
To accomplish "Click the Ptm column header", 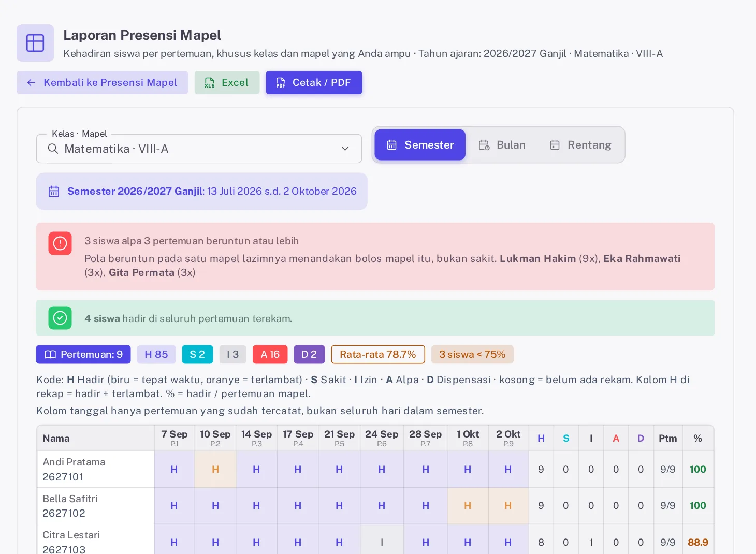I will [668, 439].
